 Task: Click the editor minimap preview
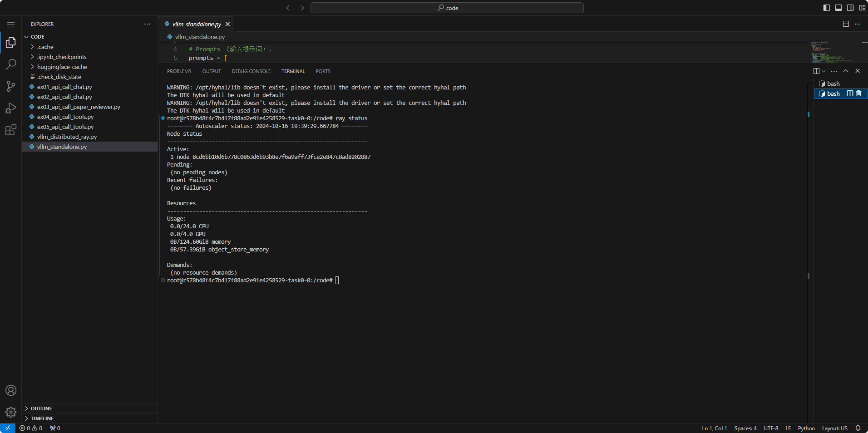pos(835,52)
